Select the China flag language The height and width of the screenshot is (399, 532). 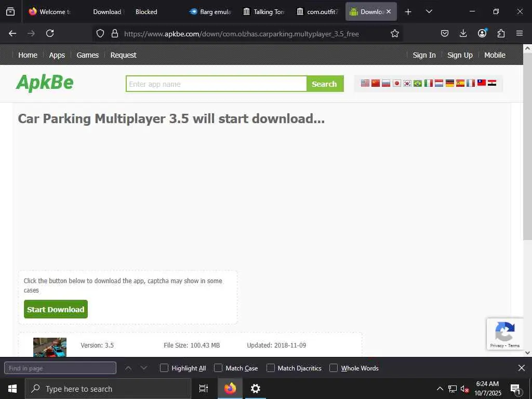376,83
